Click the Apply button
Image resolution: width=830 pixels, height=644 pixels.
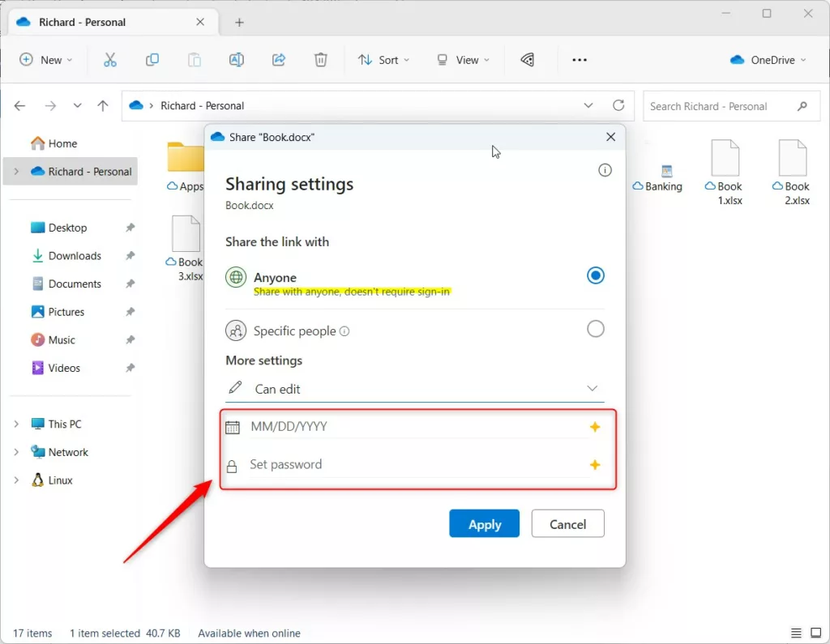(484, 523)
